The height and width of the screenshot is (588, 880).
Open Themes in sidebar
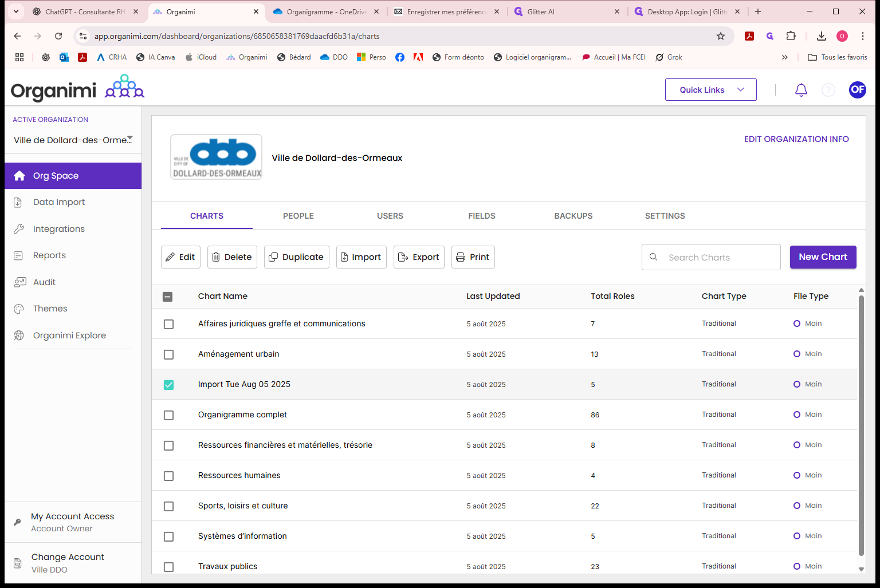(x=73, y=309)
